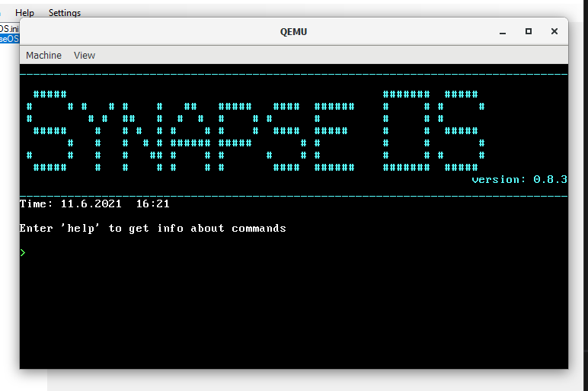This screenshot has height=391, width=588.
Task: Select the partially hidden .ini file entry
Action: (x=9, y=28)
